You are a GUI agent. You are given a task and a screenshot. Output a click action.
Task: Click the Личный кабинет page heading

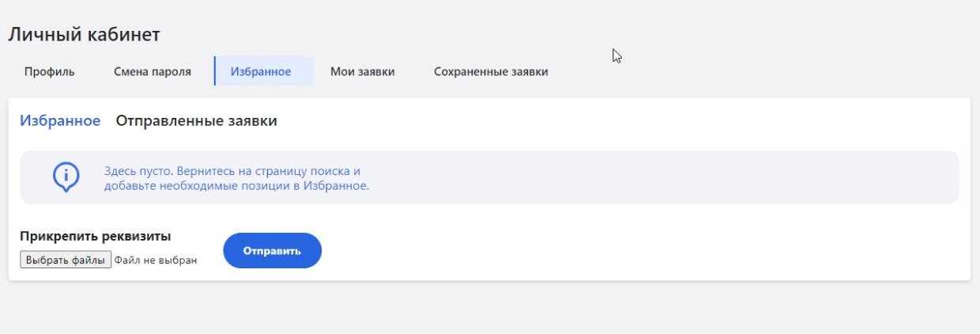point(84,35)
